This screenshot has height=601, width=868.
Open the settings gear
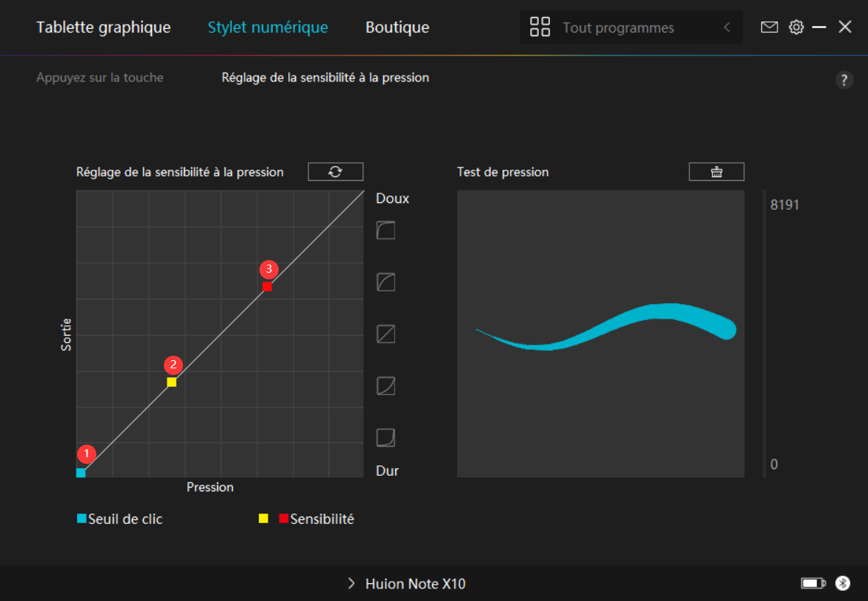tap(796, 27)
